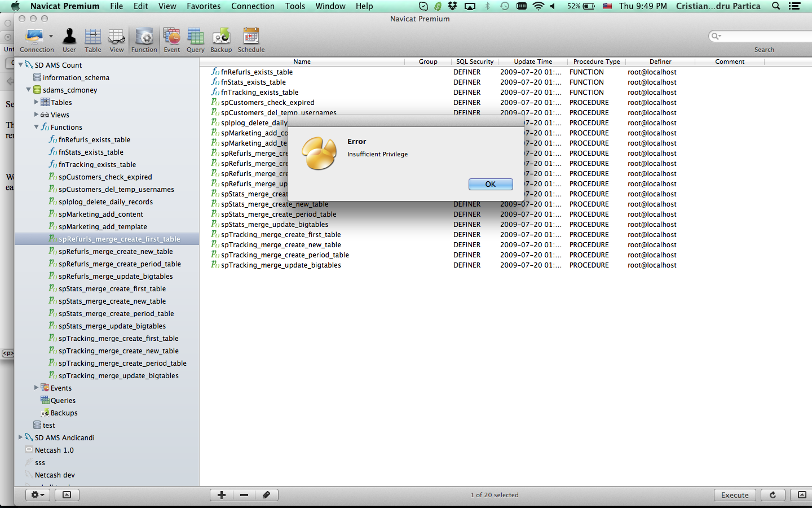This screenshot has width=812, height=508.
Task: Select spTracking_merge_update_bigtables in sidebar tree
Action: (x=118, y=376)
